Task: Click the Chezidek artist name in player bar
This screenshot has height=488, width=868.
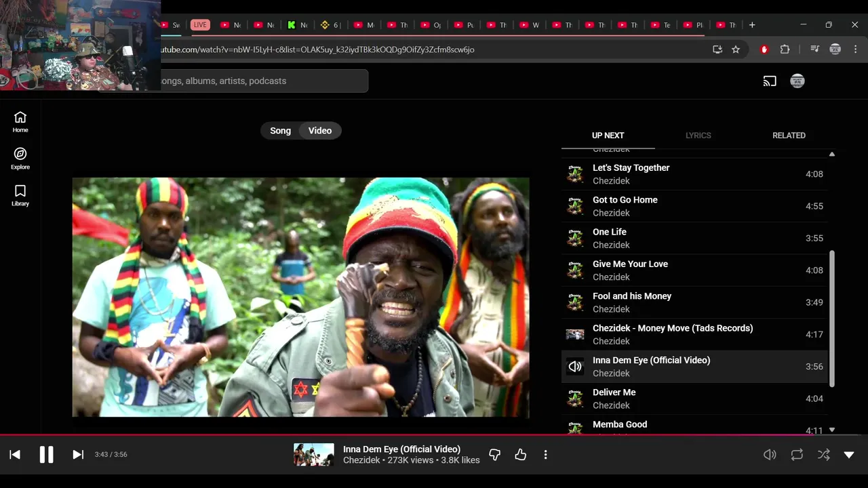Action: 361,460
